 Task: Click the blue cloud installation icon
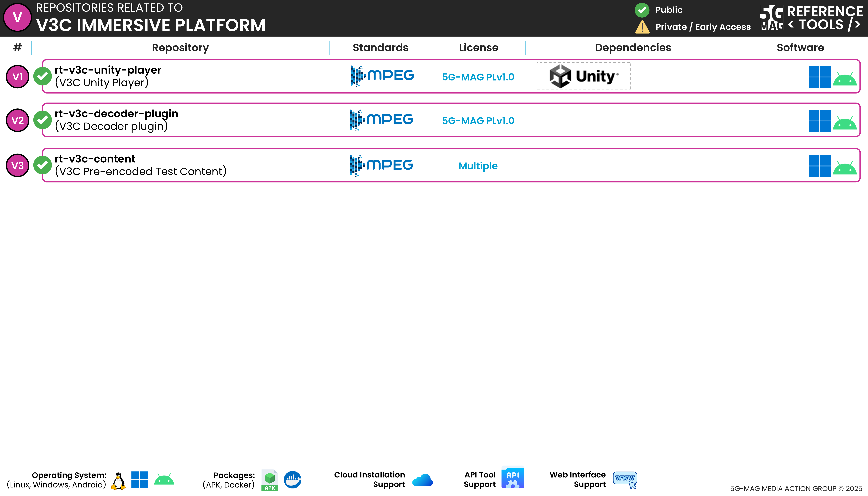click(x=422, y=480)
